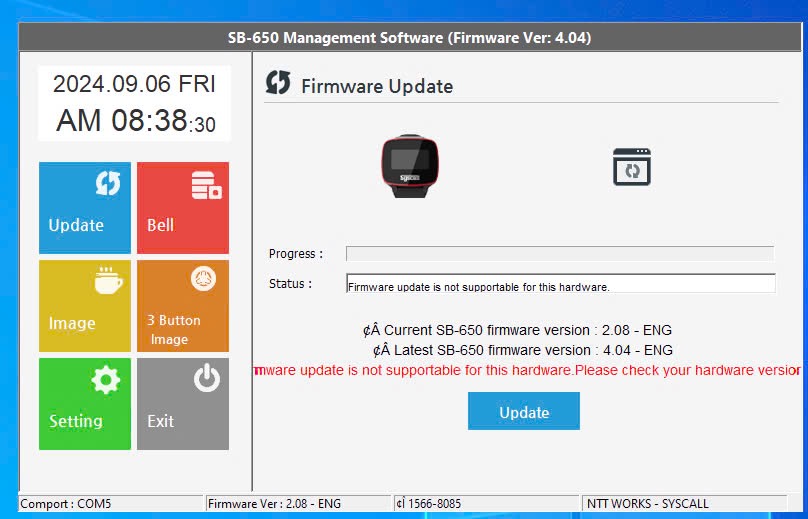
Task: Click the Firmware Update header sync icon
Action: 278,82
